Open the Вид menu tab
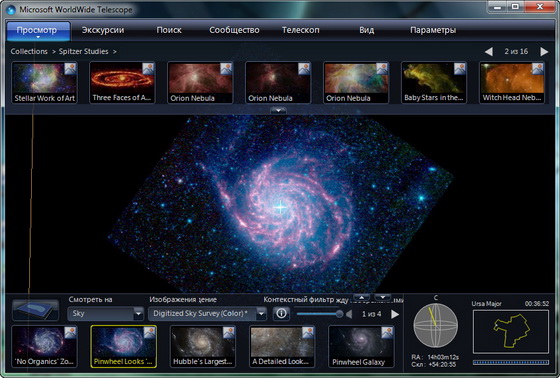 [x=367, y=30]
